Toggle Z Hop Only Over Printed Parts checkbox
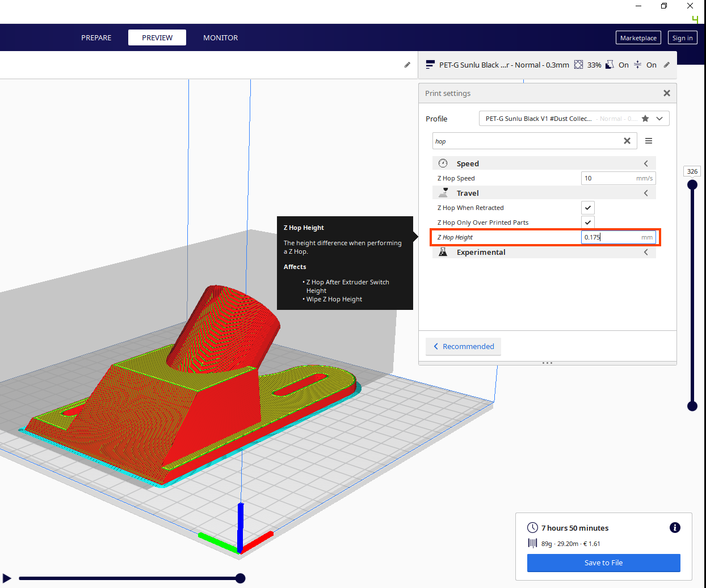Screen dimensions: 706x588 tap(588, 222)
